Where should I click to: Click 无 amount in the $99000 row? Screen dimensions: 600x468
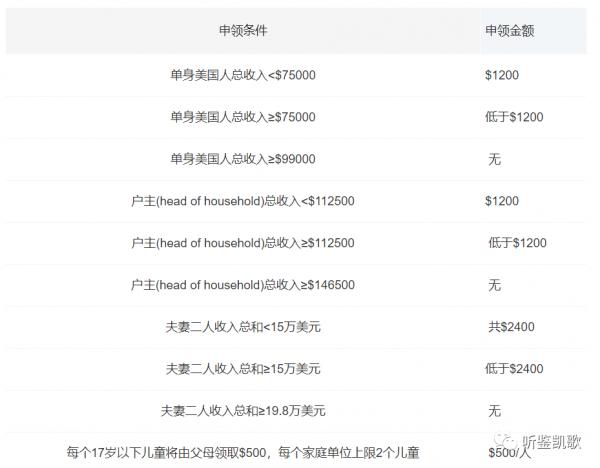(494, 159)
